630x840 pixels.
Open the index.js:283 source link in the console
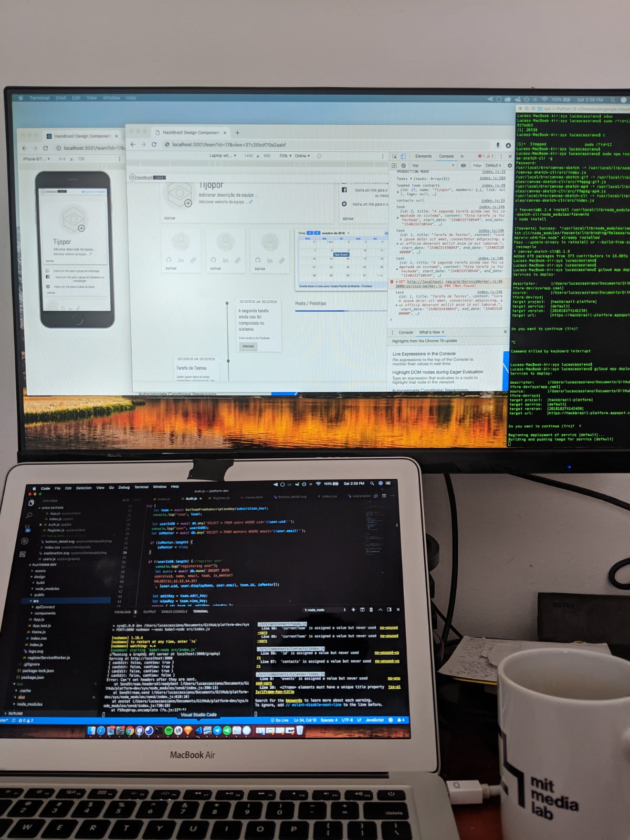492,178
